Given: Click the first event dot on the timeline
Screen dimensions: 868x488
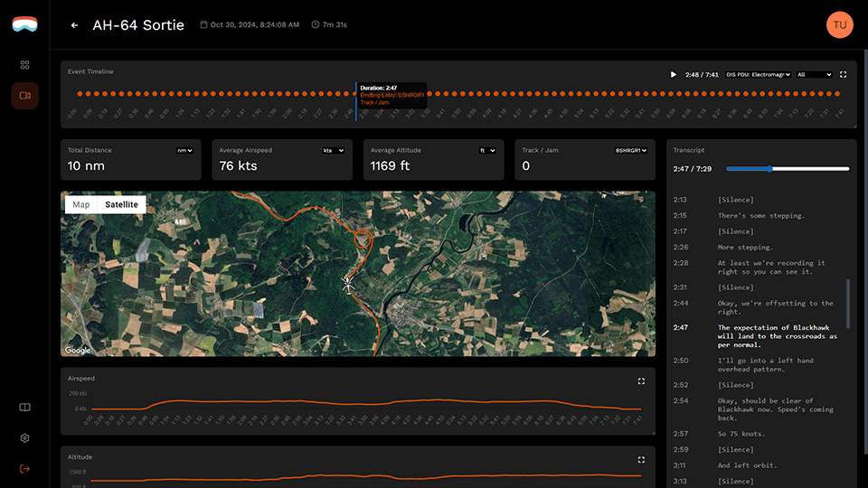Looking at the screenshot, I should pos(80,94).
